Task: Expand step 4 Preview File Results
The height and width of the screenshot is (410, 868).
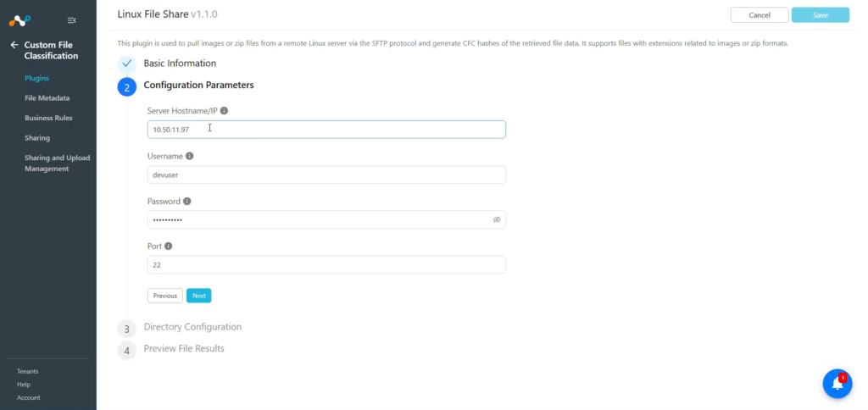Action: (184, 348)
